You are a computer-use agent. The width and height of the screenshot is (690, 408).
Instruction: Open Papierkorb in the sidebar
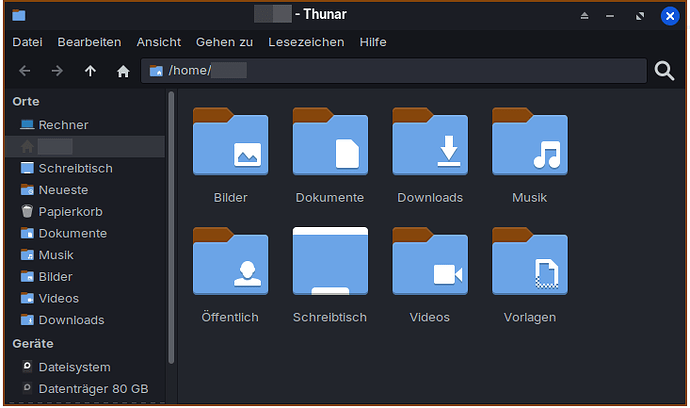[x=86, y=212]
